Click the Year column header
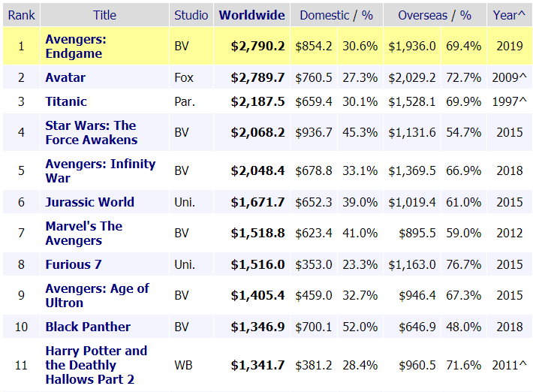This screenshot has height=392, width=533. coord(510,15)
